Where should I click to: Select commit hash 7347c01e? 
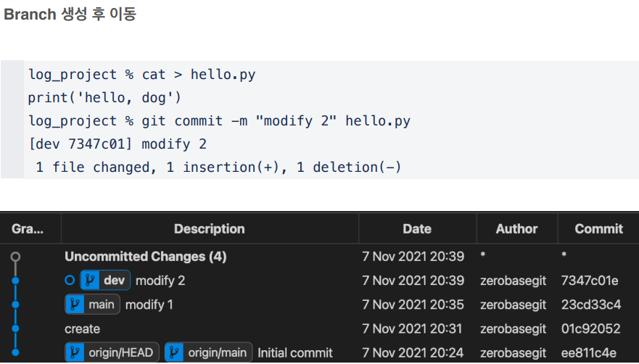590,281
